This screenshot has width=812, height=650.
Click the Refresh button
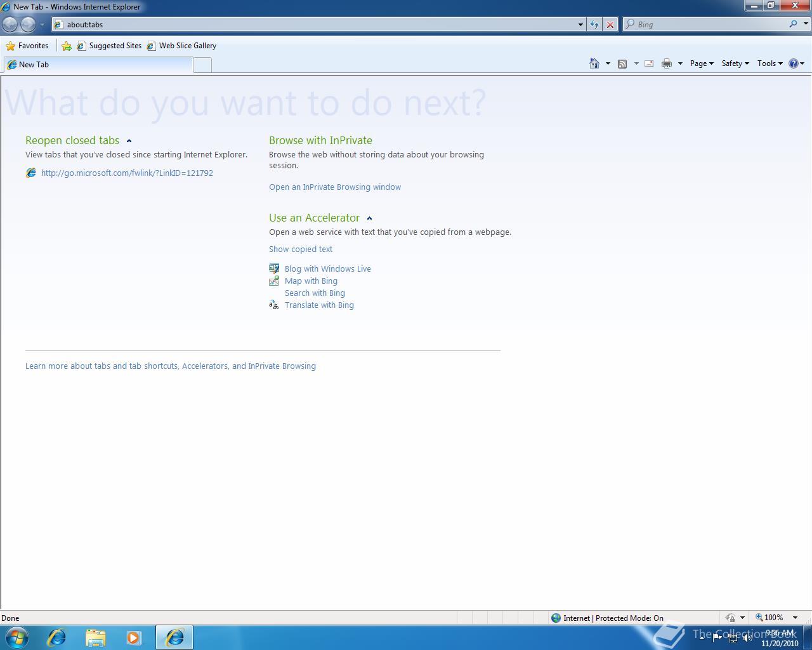point(594,25)
